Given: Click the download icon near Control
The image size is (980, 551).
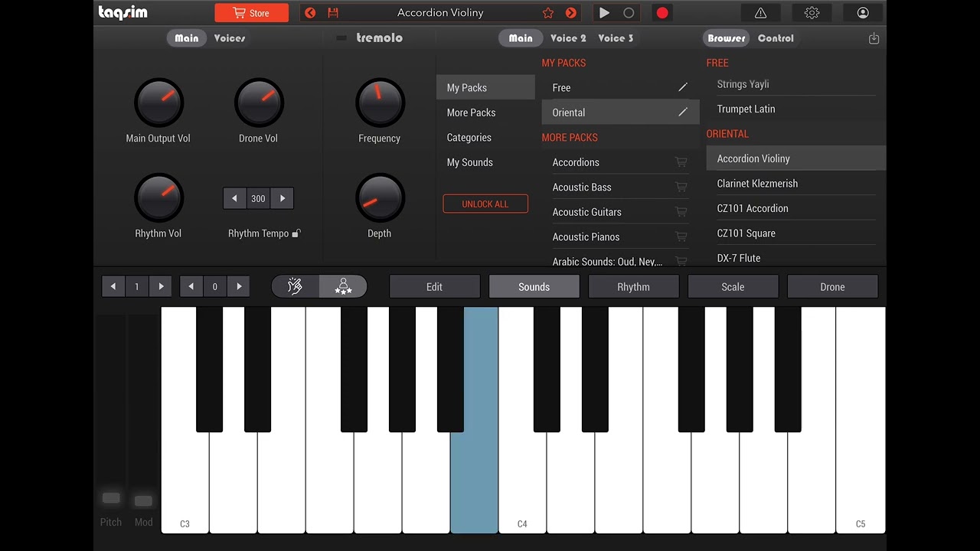Looking at the screenshot, I should point(874,38).
